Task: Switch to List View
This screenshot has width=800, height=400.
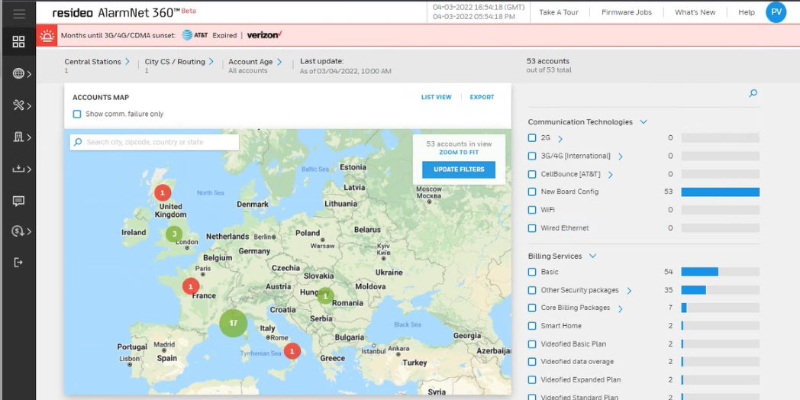Action: [436, 97]
